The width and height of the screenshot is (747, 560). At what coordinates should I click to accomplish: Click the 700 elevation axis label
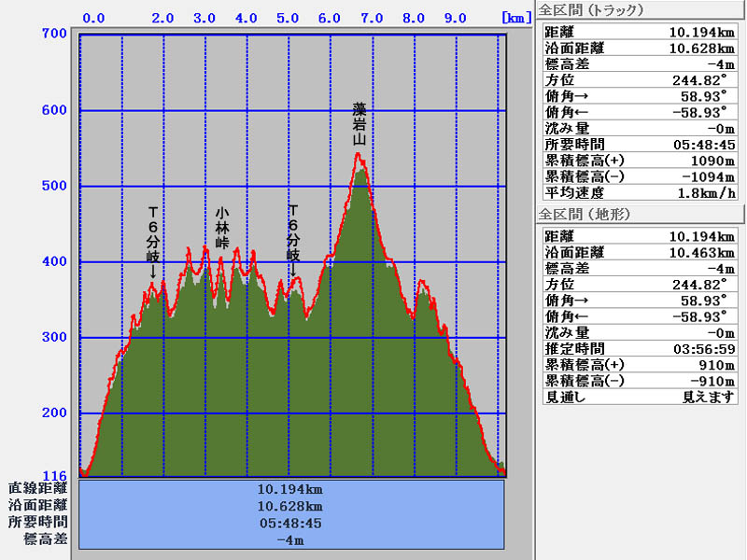click(53, 35)
